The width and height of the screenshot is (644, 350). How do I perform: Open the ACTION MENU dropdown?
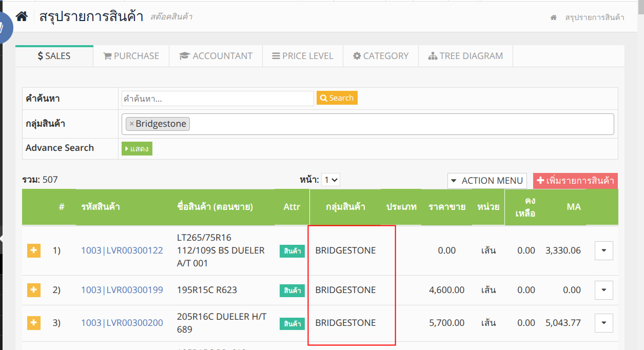pos(487,181)
